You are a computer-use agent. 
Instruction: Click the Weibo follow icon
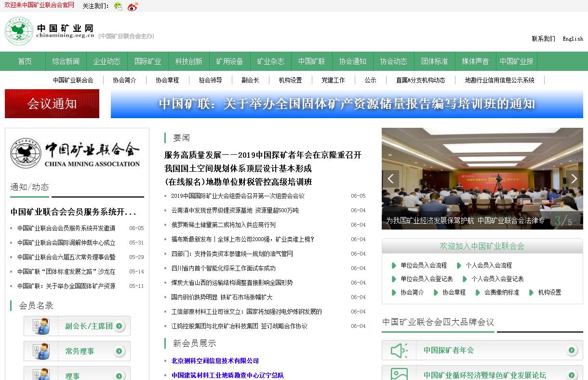point(133,6)
